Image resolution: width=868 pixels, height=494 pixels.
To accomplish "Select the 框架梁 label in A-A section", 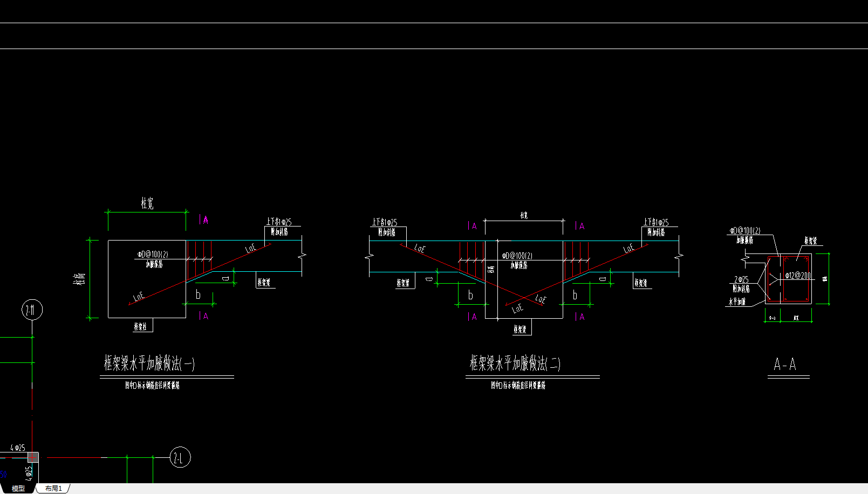I will pos(811,240).
